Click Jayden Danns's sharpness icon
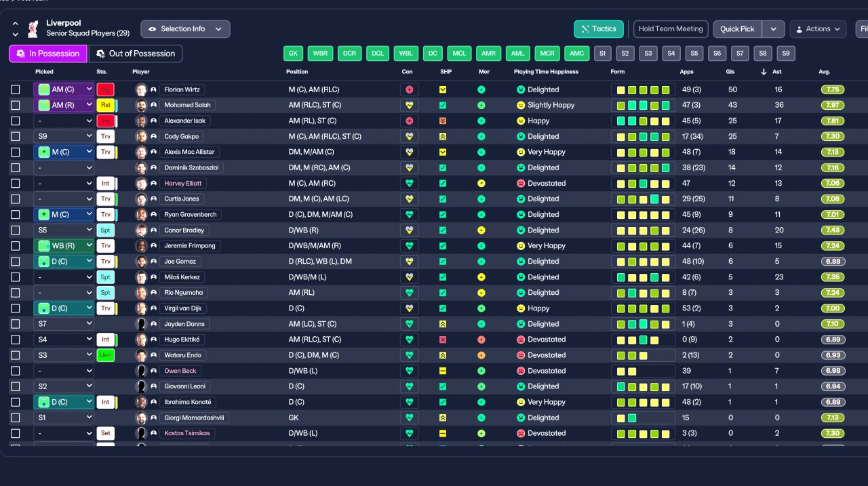This screenshot has height=486, width=868. coord(443,324)
